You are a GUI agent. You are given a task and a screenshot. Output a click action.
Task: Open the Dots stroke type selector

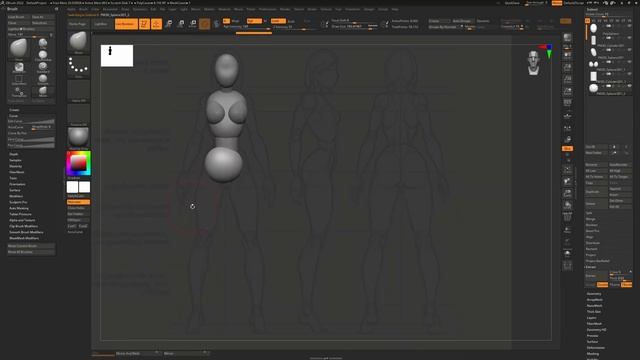[x=78, y=67]
